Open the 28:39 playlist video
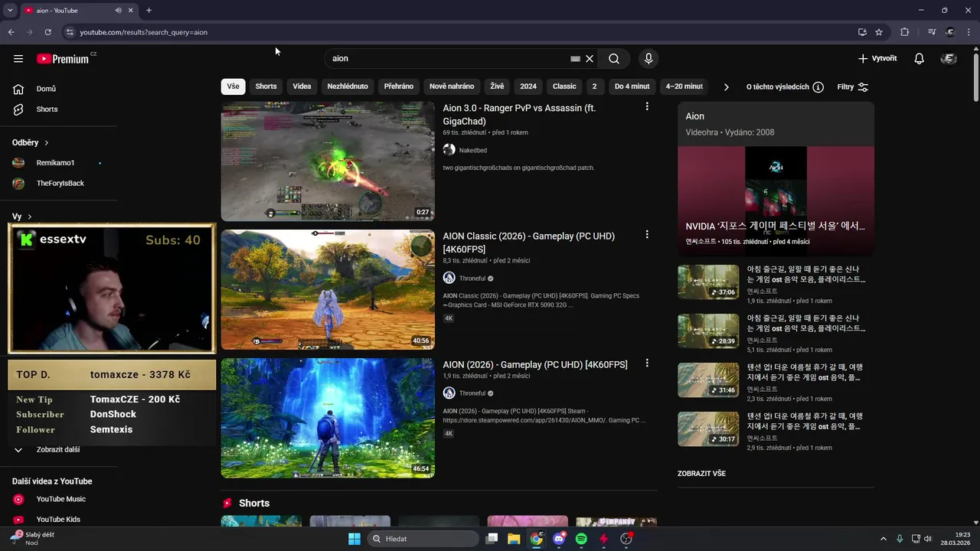The width and height of the screenshot is (980, 551). 708,331
